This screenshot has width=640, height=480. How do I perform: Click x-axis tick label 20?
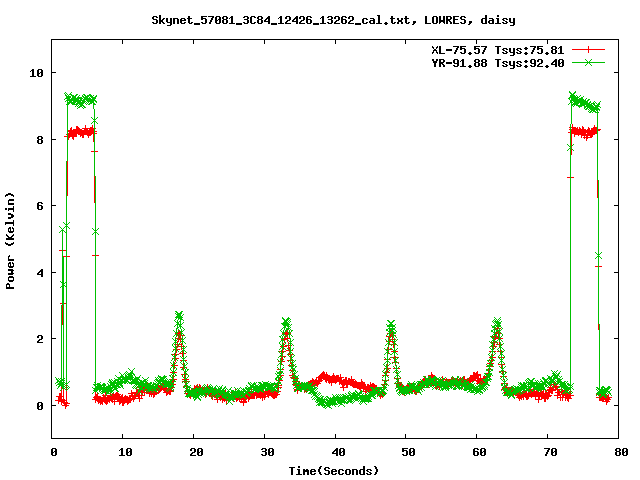[x=196, y=452]
